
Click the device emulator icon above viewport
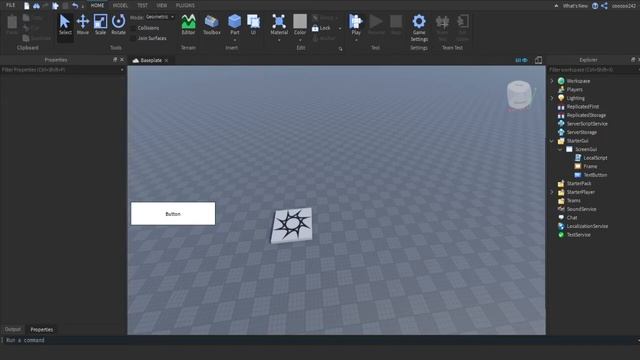(x=538, y=60)
